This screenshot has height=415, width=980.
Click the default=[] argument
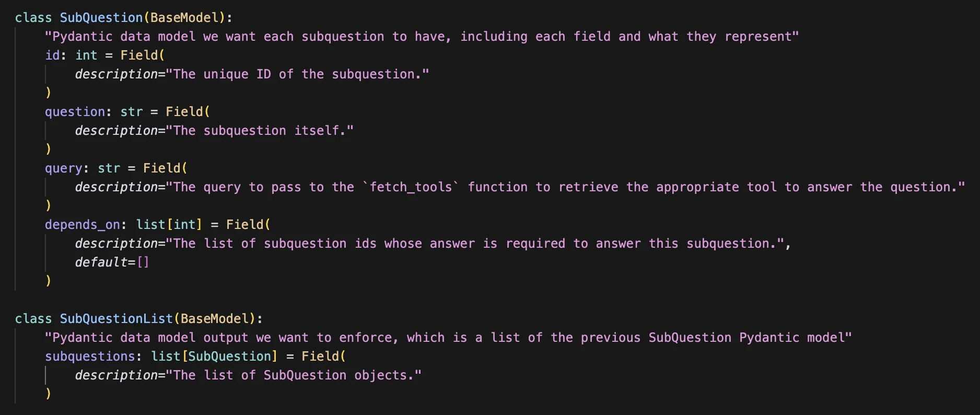point(112,262)
